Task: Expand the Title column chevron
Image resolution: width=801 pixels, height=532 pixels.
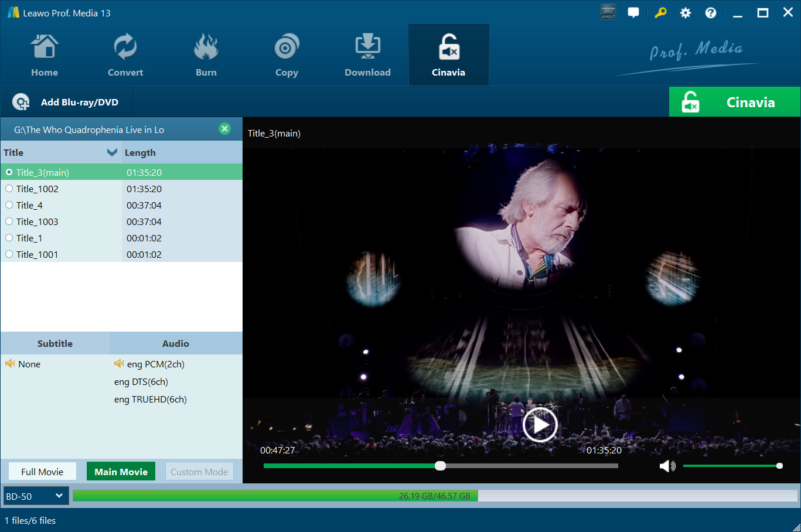Action: coord(112,152)
